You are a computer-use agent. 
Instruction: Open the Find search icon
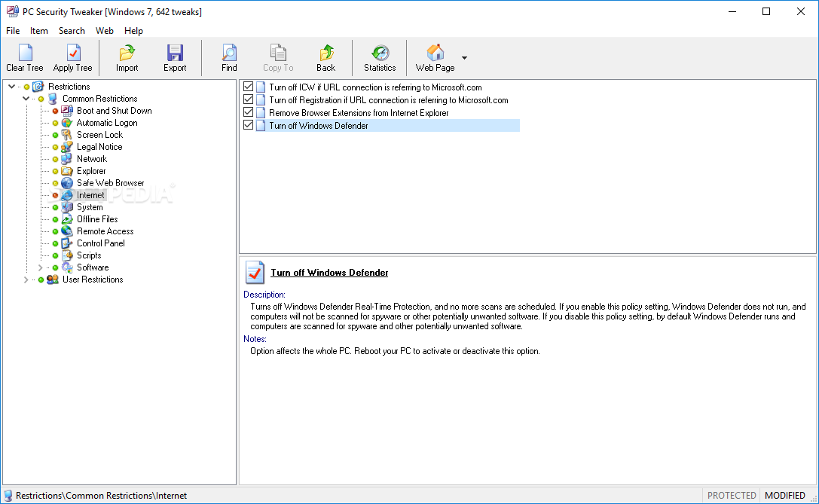pos(229,53)
